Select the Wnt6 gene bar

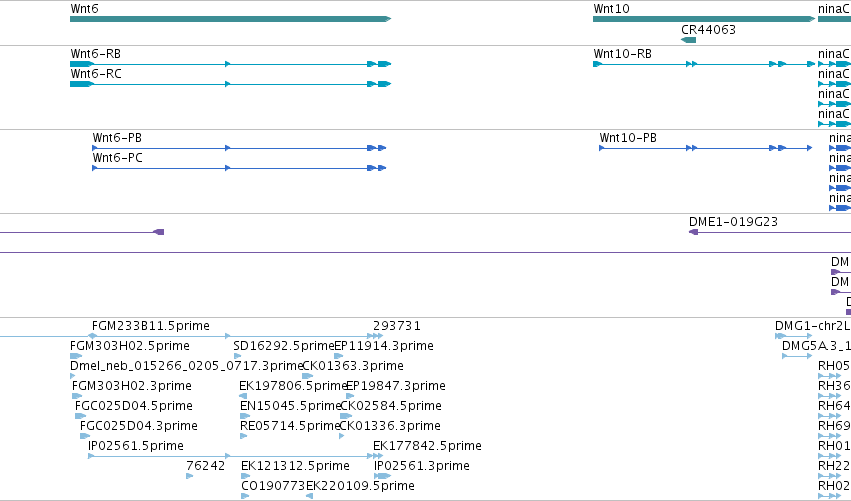pos(231,19)
